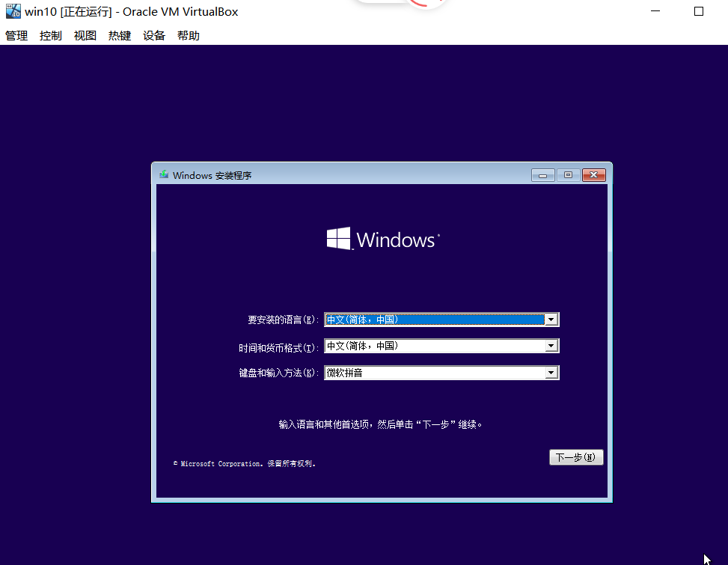Viewport: 728px width, 565px height.
Task: Open the 管理 menu
Action: point(16,36)
